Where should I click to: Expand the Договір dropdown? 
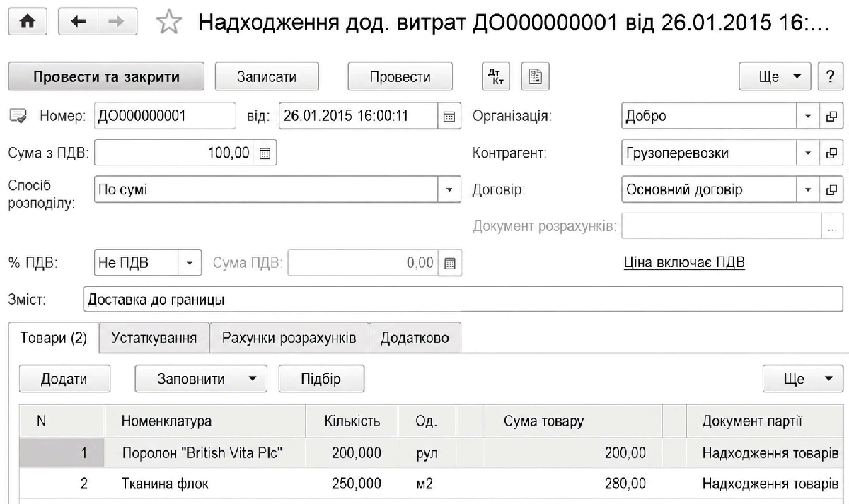(809, 189)
